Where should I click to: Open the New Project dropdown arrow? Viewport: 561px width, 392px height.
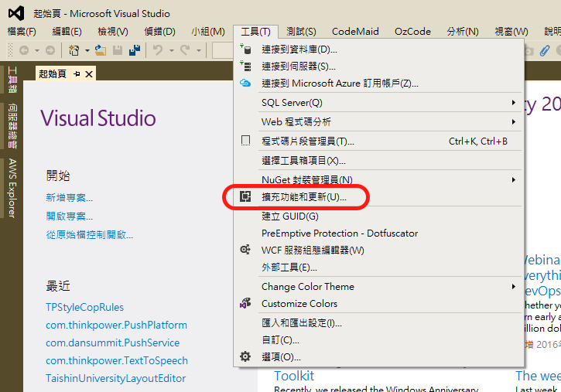87,51
